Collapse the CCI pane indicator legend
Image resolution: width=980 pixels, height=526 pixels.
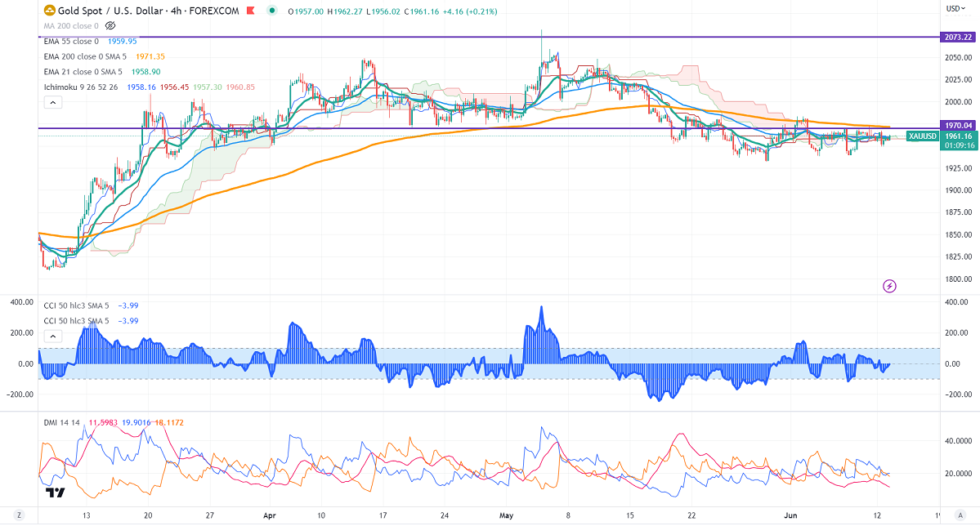tap(53, 336)
